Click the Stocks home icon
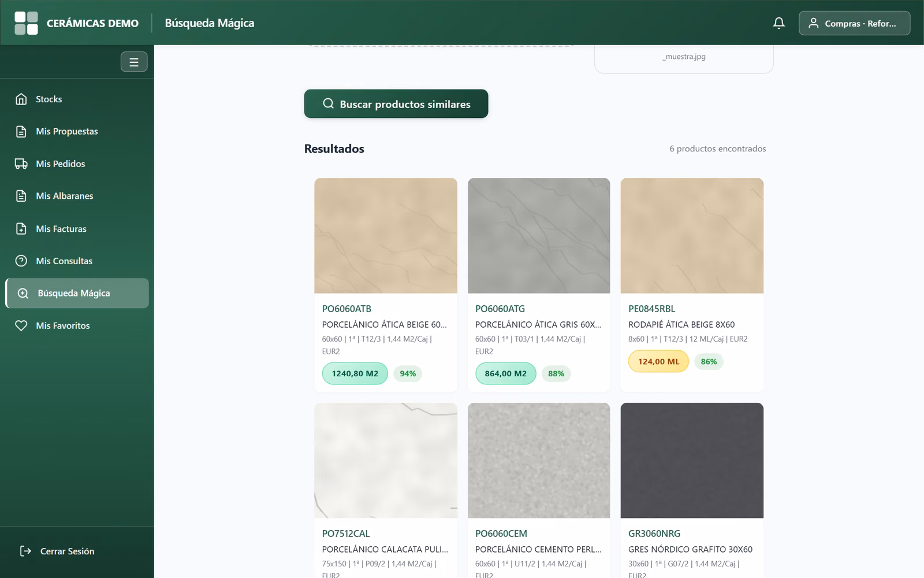Image resolution: width=924 pixels, height=578 pixels. (x=21, y=99)
